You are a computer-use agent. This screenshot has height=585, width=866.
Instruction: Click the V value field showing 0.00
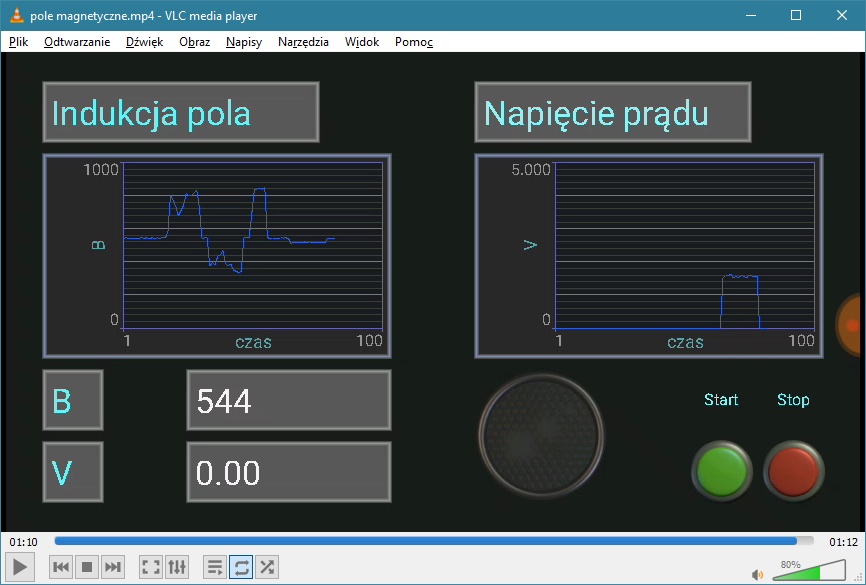(289, 472)
